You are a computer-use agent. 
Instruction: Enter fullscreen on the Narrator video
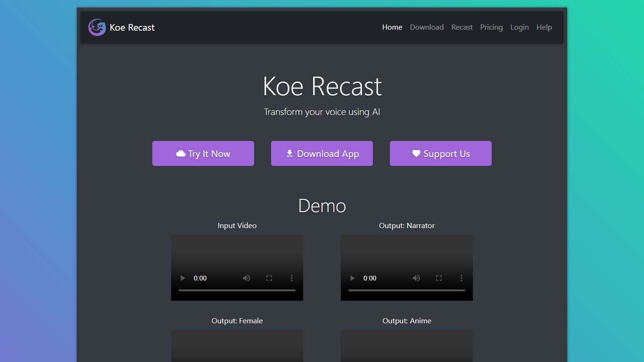pyautogui.click(x=439, y=278)
